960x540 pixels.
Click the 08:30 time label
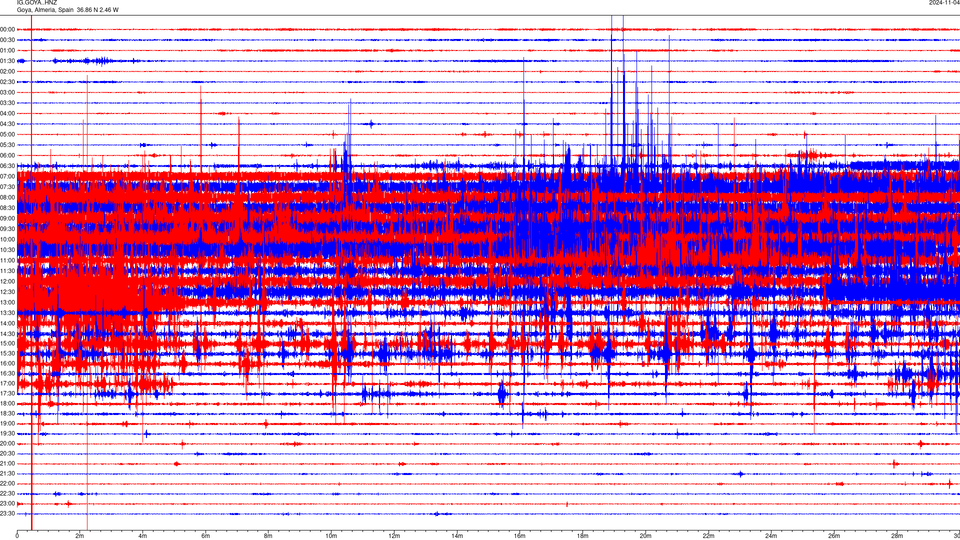click(7, 208)
